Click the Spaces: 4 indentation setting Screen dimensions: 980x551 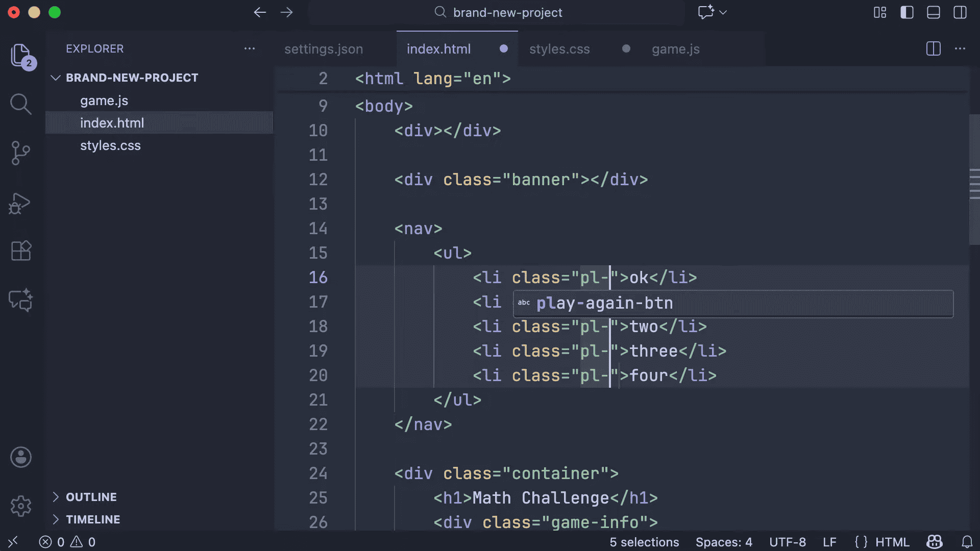723,542
